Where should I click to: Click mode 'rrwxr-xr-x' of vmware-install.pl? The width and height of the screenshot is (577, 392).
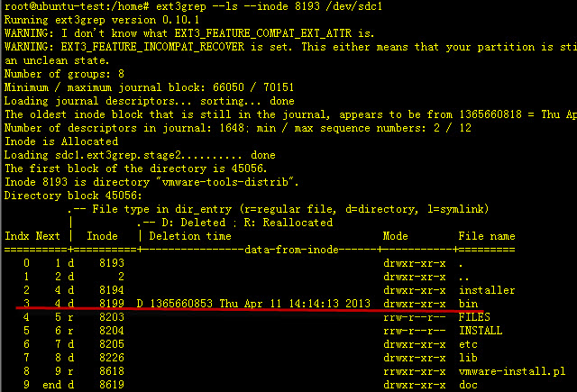(x=415, y=371)
